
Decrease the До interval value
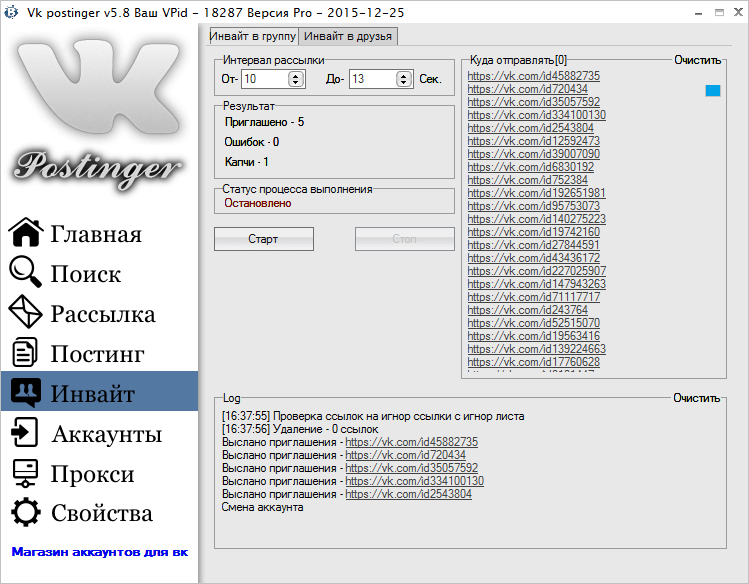[x=404, y=83]
